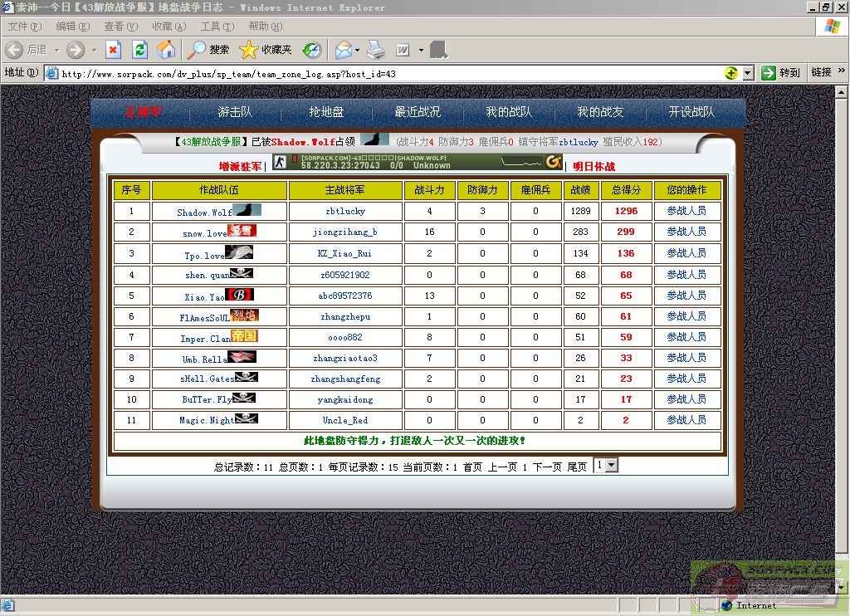Print the page with printer icon
The image size is (850, 616).
pyautogui.click(x=376, y=50)
